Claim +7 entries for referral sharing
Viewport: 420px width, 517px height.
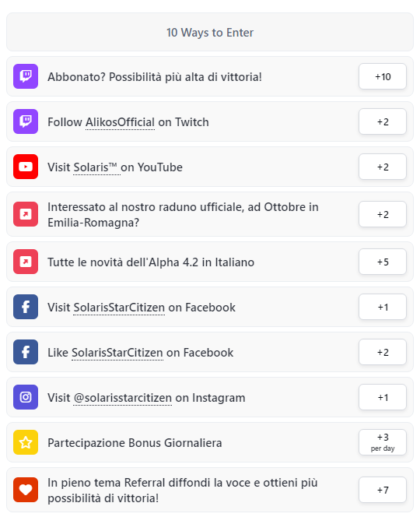point(383,490)
